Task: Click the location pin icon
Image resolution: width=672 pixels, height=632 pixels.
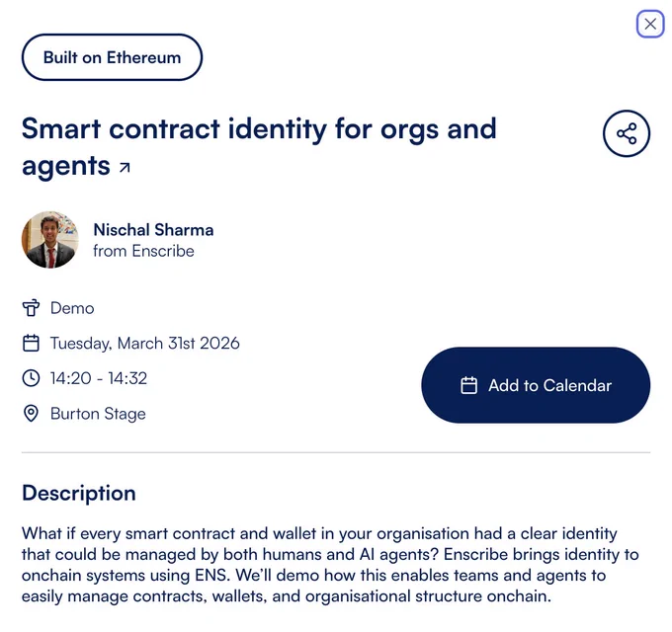Action: (x=31, y=414)
